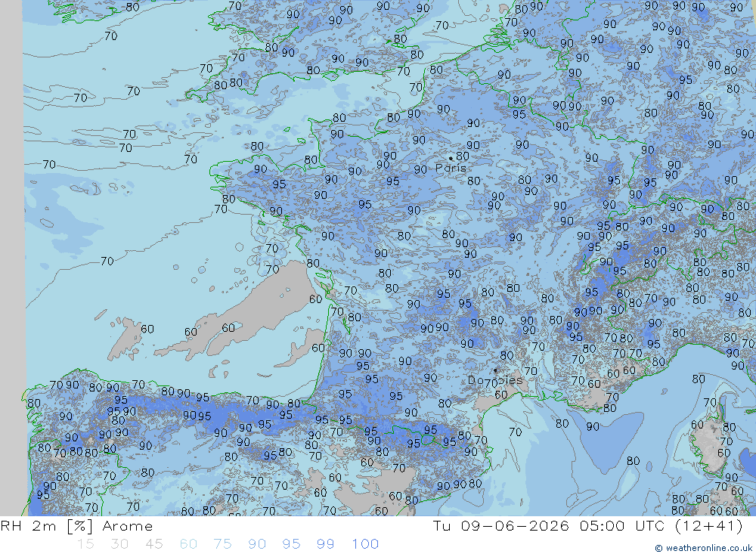
Task: Click legend value 30
Action: tap(119, 544)
